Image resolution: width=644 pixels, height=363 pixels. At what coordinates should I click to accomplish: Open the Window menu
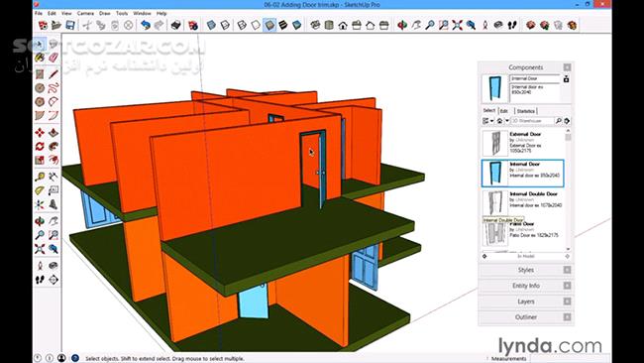pos(142,14)
